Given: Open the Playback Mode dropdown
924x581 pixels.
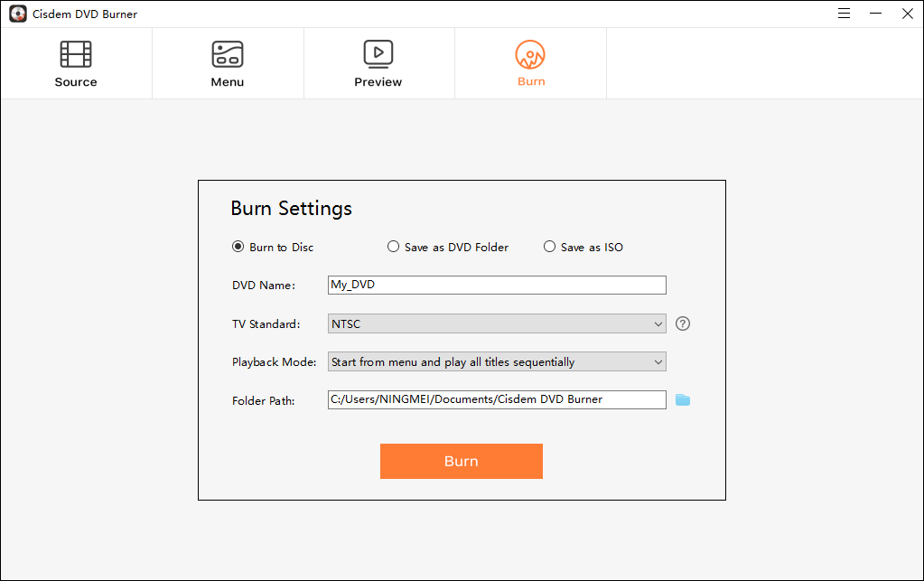Looking at the screenshot, I should 497,361.
